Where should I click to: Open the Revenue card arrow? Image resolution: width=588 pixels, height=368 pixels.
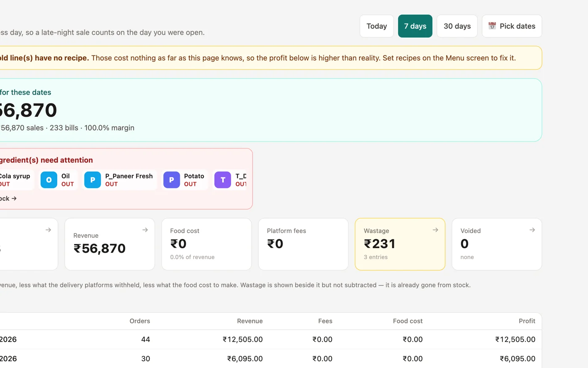point(145,230)
